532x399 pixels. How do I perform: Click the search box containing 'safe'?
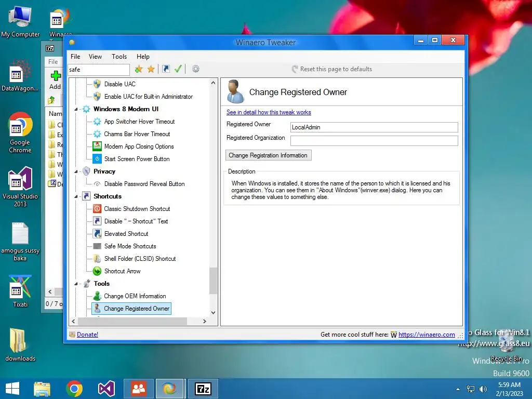(99, 70)
